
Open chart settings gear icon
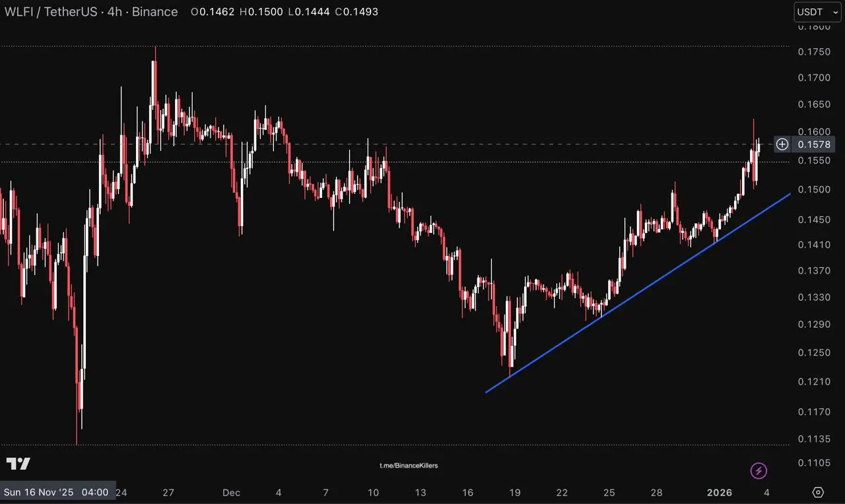818,492
